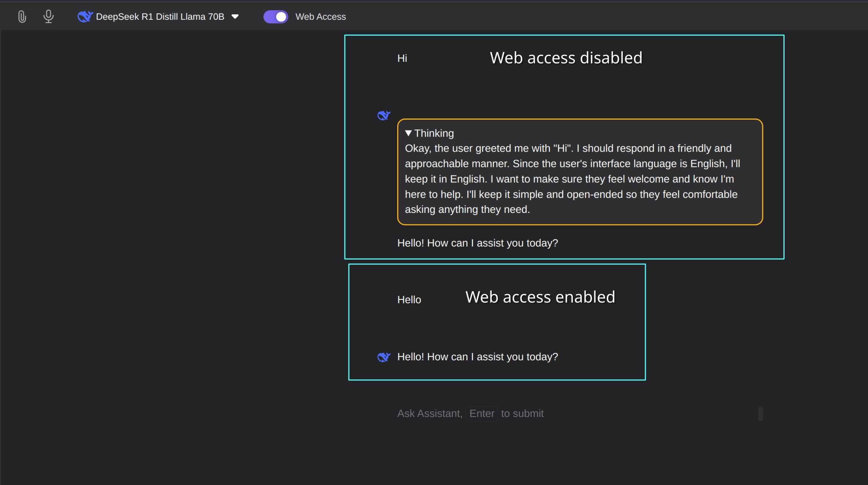Click the paperclip attach file icon

[22, 17]
